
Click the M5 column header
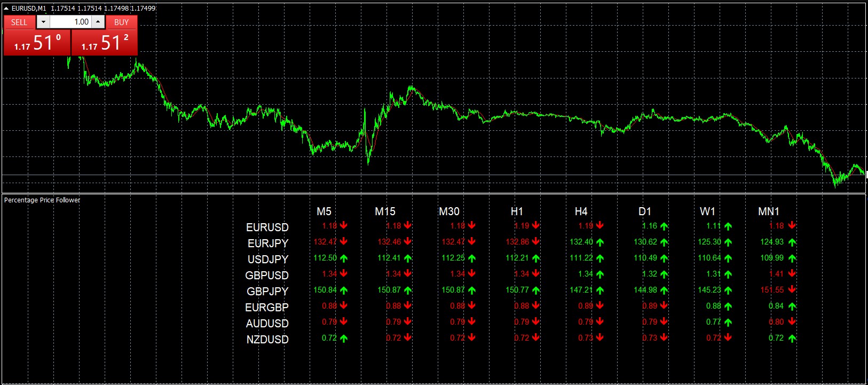(324, 211)
